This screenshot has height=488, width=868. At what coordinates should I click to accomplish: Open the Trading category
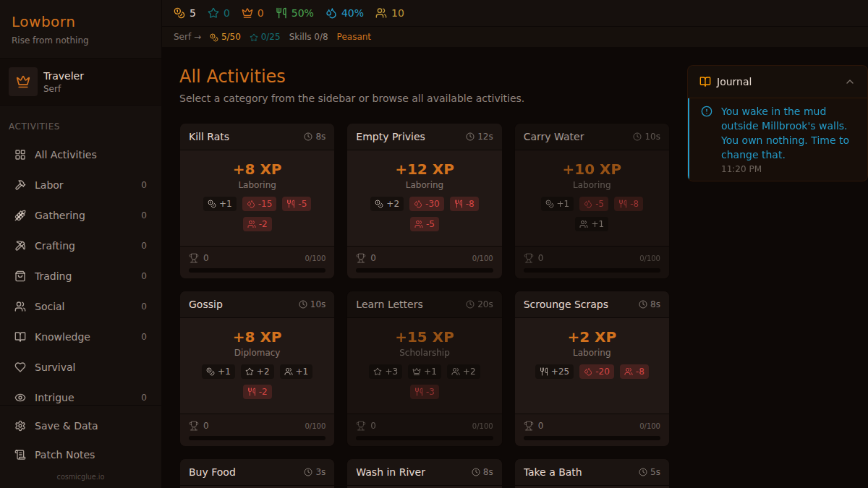tap(80, 276)
